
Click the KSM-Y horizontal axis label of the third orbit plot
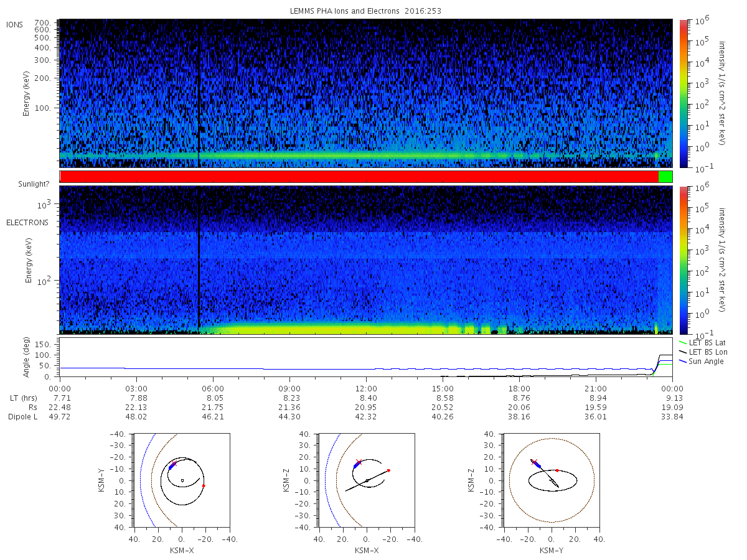[x=552, y=549]
